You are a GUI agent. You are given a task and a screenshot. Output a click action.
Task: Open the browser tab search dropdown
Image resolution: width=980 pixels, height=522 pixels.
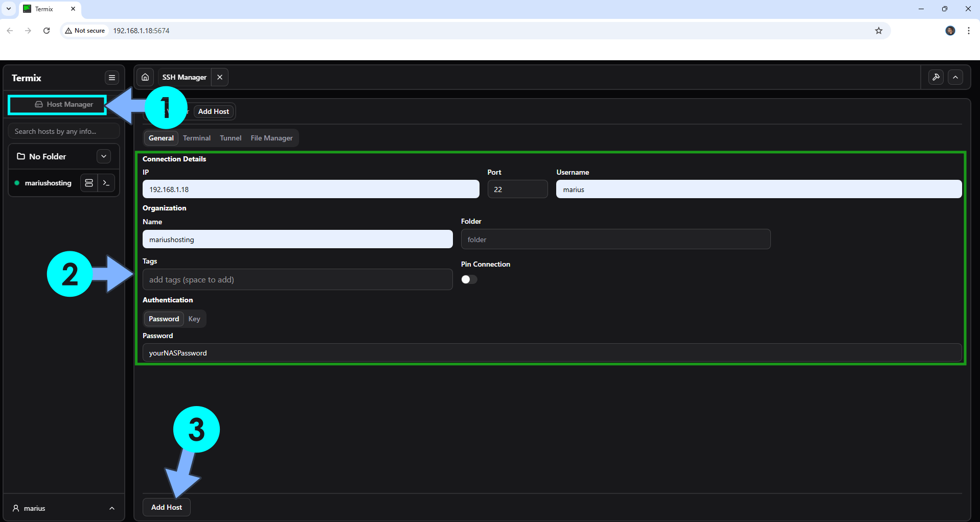click(9, 9)
